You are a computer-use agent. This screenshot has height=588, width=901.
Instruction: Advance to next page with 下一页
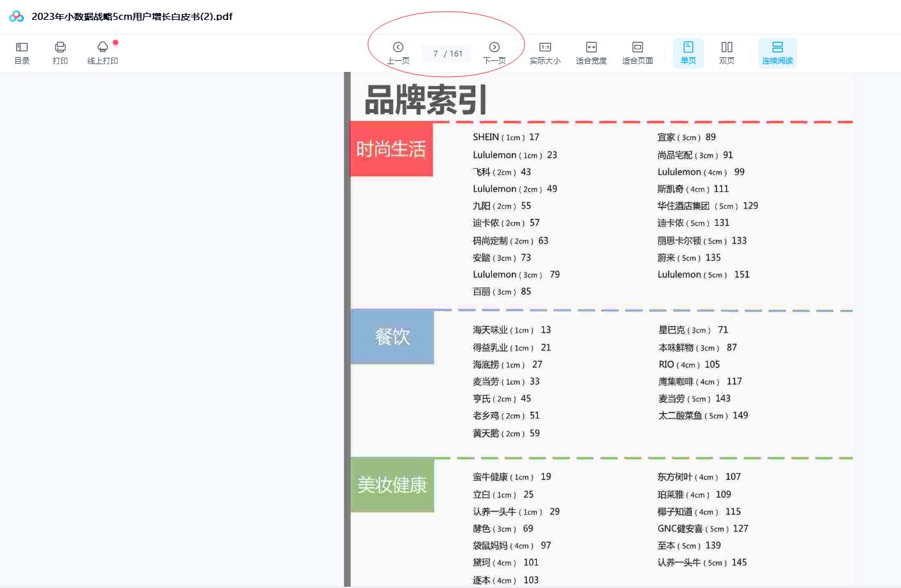click(x=494, y=53)
